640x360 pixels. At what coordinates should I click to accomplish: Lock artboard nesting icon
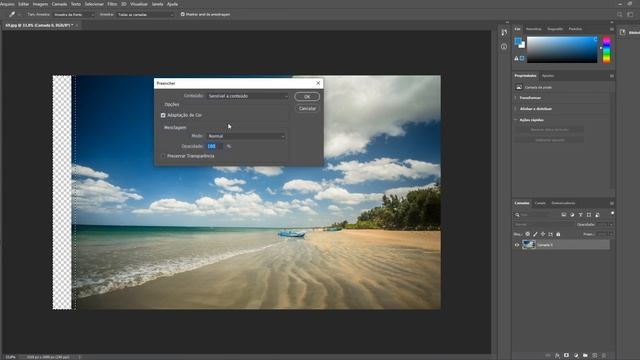point(551,234)
